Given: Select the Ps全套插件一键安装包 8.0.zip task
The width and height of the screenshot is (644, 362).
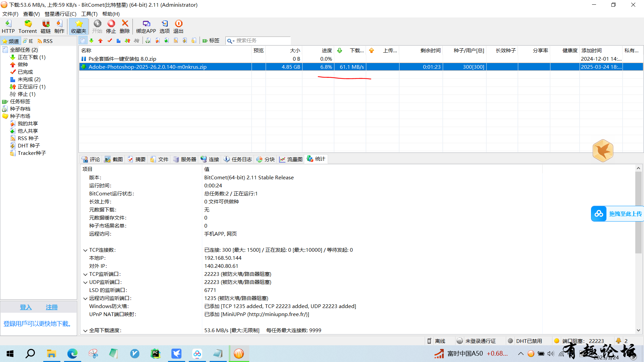Looking at the screenshot, I should (361, 59).
